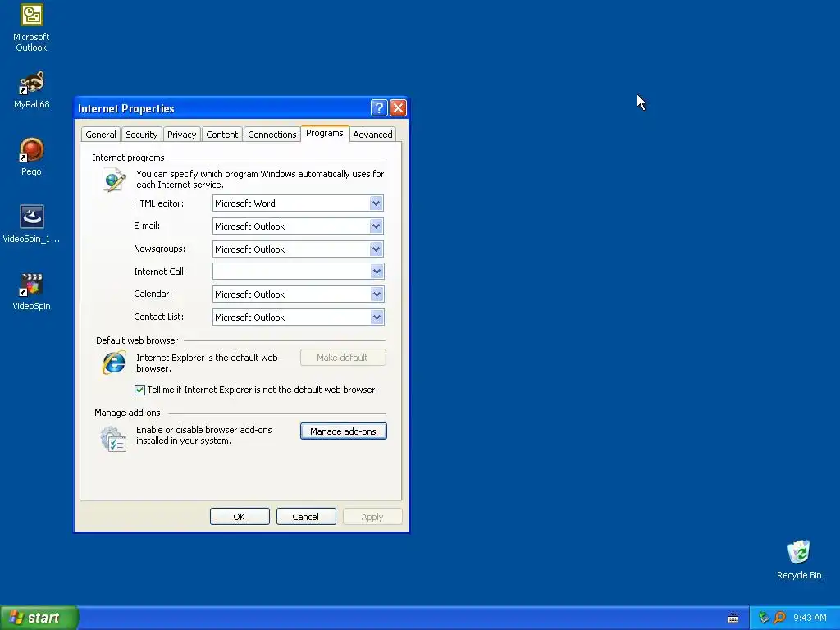Click the Manage add-ons gear icon

[x=113, y=439]
